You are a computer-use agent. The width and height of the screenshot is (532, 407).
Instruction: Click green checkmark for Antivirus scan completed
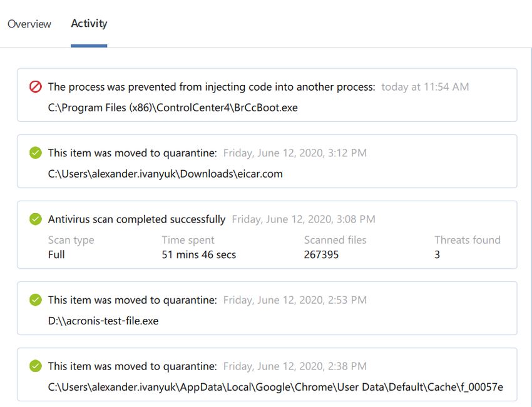(36, 219)
